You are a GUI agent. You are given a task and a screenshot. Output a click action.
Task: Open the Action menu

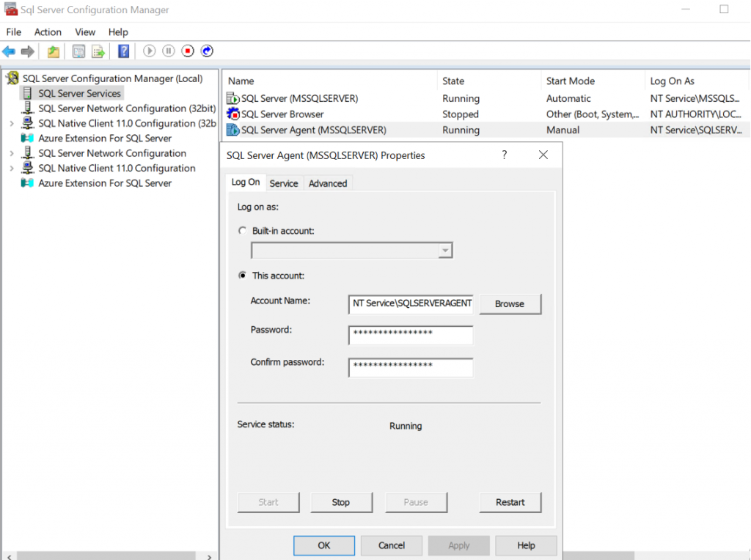click(x=47, y=32)
